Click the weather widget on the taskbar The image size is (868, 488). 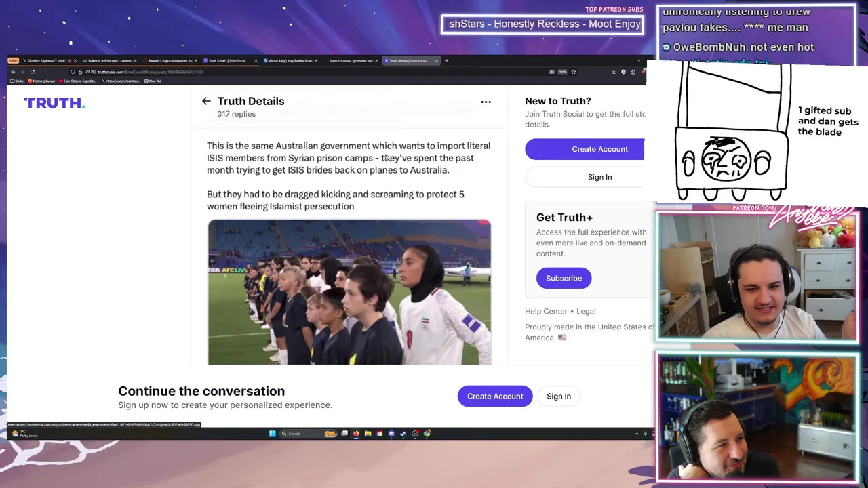click(x=24, y=434)
